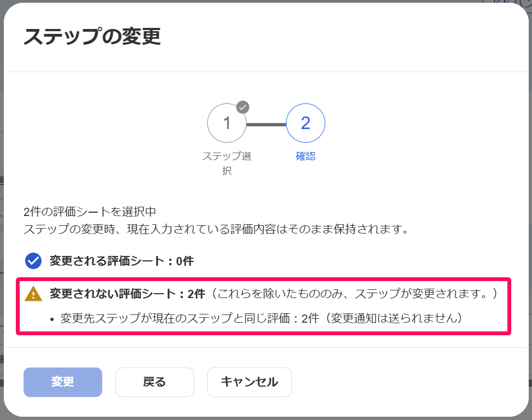The width and height of the screenshot is (532, 420).
Task: Click the text 変更される評価シート：0件
Action: click(x=122, y=261)
